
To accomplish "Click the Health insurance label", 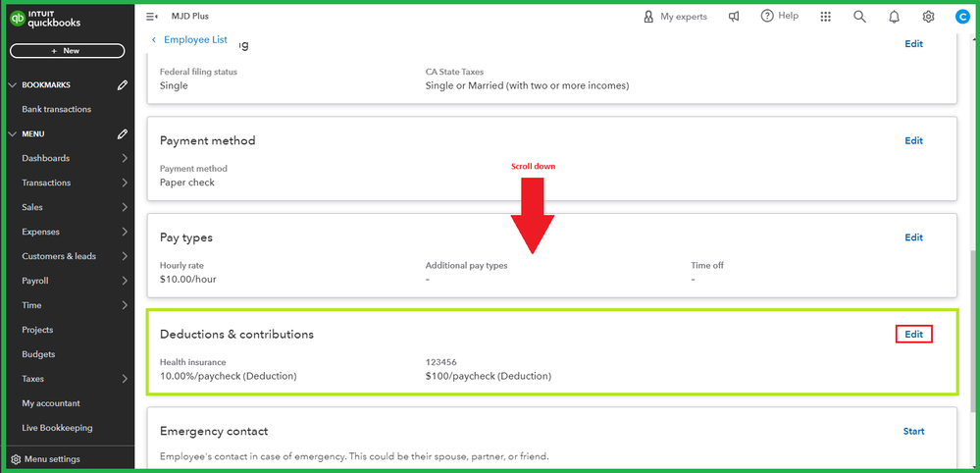I will tap(192, 362).
